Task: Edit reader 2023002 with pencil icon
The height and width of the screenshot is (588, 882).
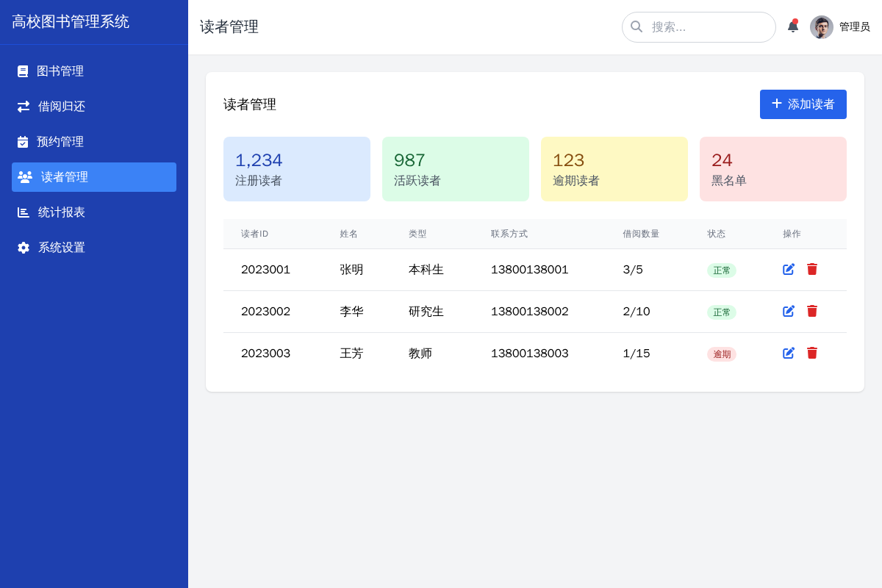Action: tap(788, 311)
